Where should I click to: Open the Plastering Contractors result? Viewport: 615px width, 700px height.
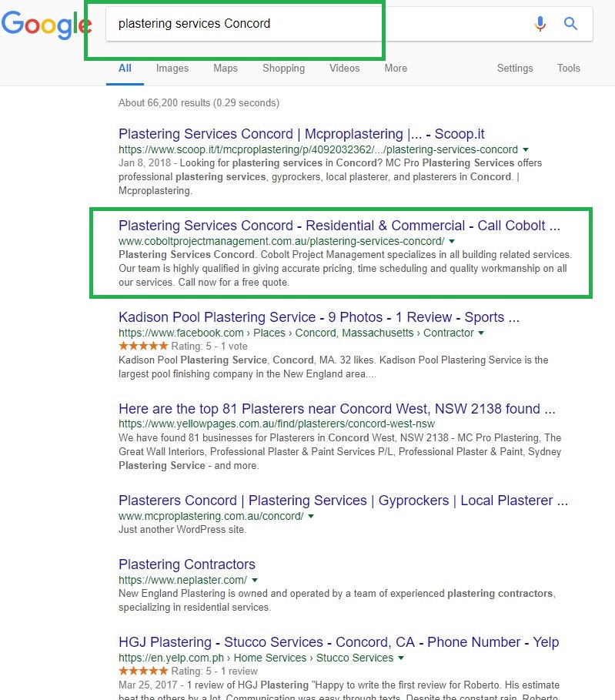[x=187, y=564]
